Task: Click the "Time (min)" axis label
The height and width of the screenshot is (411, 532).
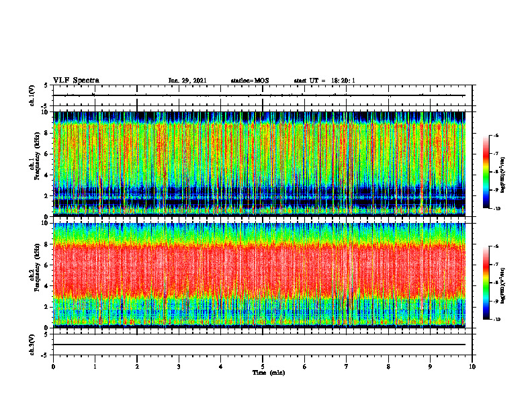Action: [x=269, y=373]
